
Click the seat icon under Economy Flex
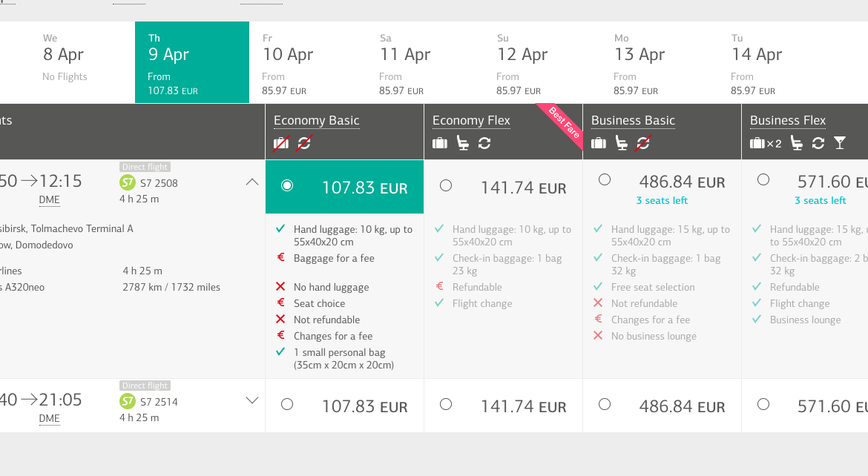pyautogui.click(x=463, y=143)
